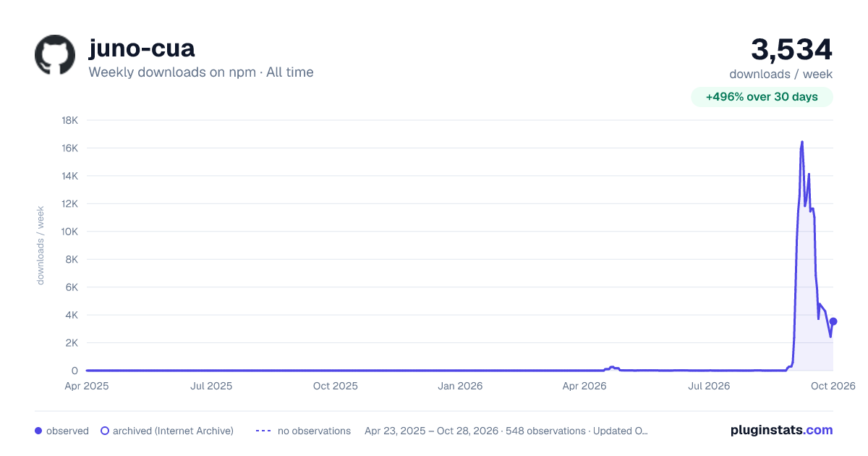The height and width of the screenshot is (456, 868).
Task: Click the 'Weekly downloads on npm · All time' subtitle
Action: (x=201, y=72)
